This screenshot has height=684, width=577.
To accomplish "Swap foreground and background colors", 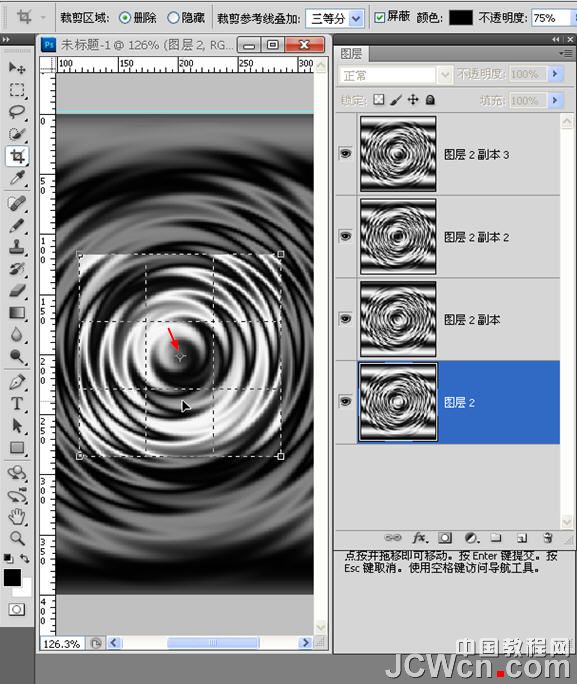I will click(x=25, y=558).
